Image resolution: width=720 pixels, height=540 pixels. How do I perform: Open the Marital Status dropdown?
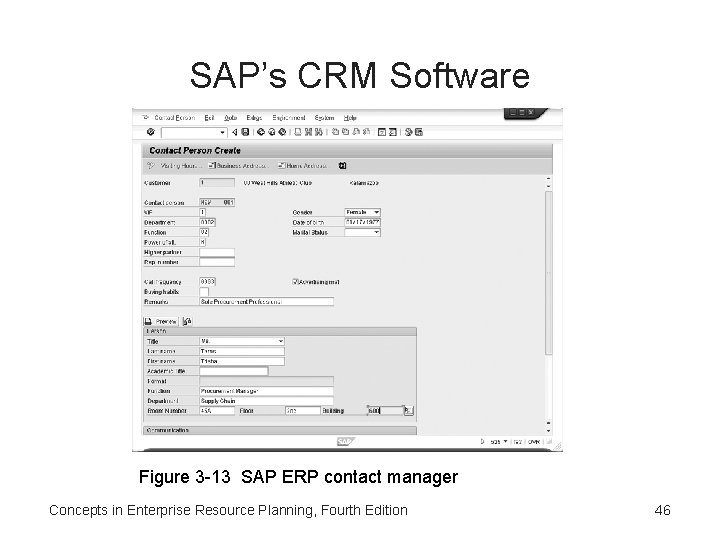[x=377, y=232]
